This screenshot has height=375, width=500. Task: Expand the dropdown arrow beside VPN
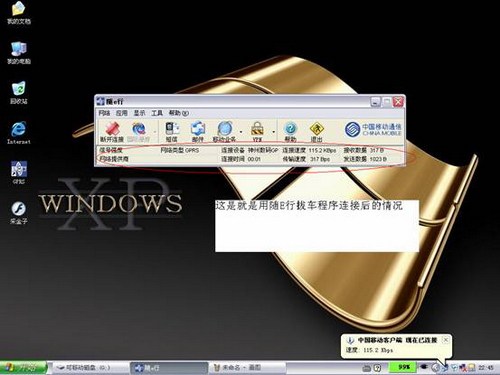(274, 132)
